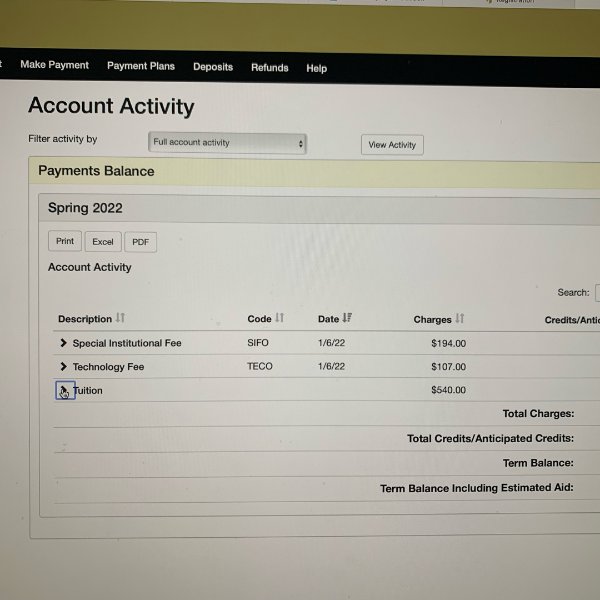Viewport: 600px width, 600px height.
Task: Click the Technology Fee description text
Action: pyautogui.click(x=108, y=367)
